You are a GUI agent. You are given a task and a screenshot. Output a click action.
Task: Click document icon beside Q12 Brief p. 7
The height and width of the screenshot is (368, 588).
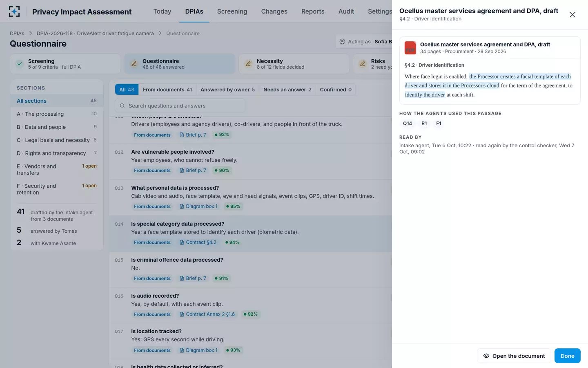[x=182, y=171]
